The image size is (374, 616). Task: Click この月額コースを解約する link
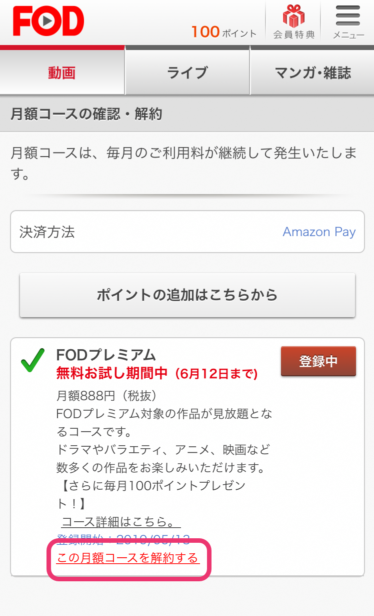128,558
